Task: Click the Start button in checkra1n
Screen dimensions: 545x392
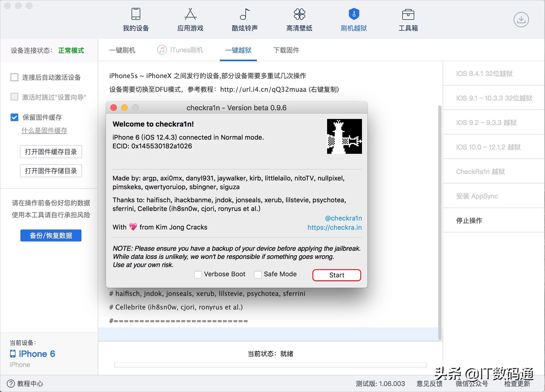Action: point(337,275)
